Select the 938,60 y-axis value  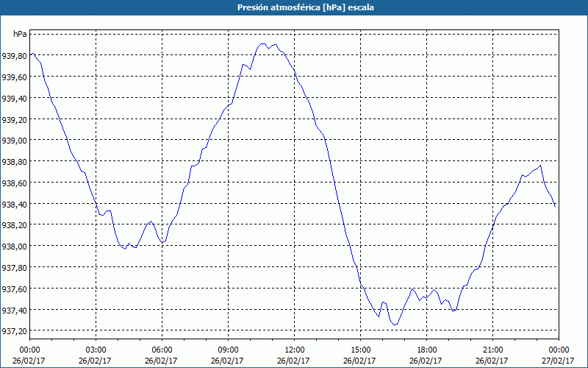pos(14,183)
